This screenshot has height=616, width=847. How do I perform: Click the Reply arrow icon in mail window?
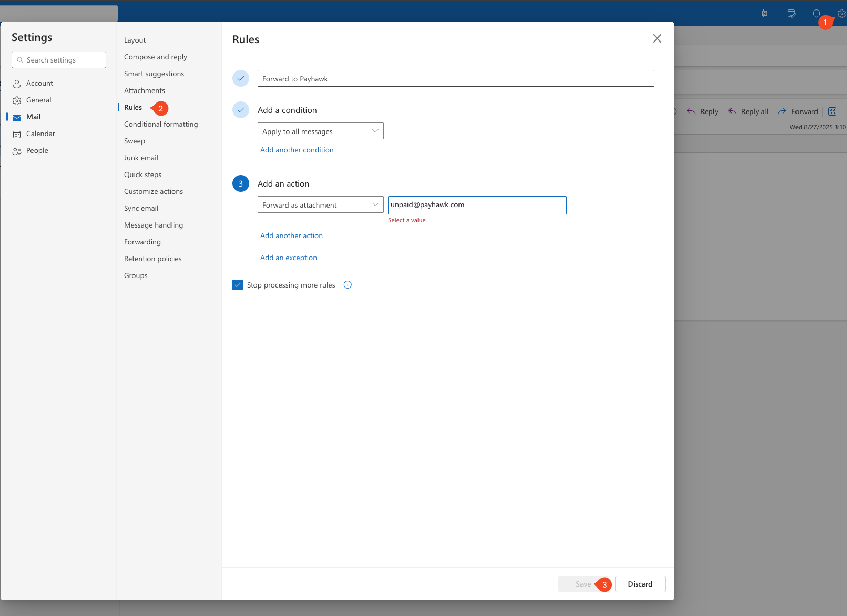tap(691, 111)
